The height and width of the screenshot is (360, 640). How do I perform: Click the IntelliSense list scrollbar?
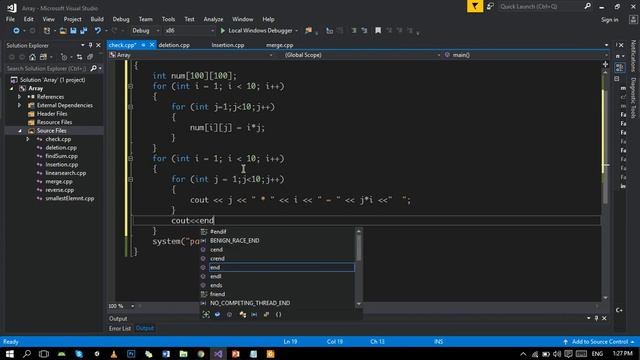(x=359, y=267)
